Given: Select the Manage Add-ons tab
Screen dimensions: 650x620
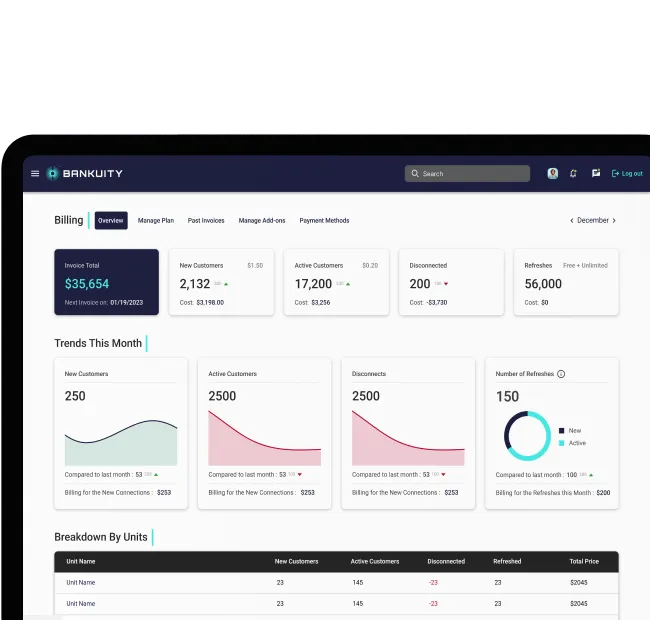Looking at the screenshot, I should pyautogui.click(x=262, y=221).
